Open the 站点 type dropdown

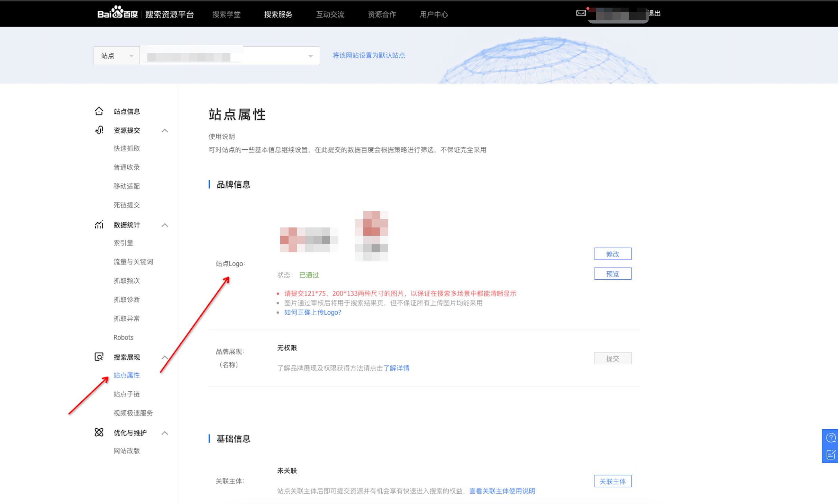(117, 56)
